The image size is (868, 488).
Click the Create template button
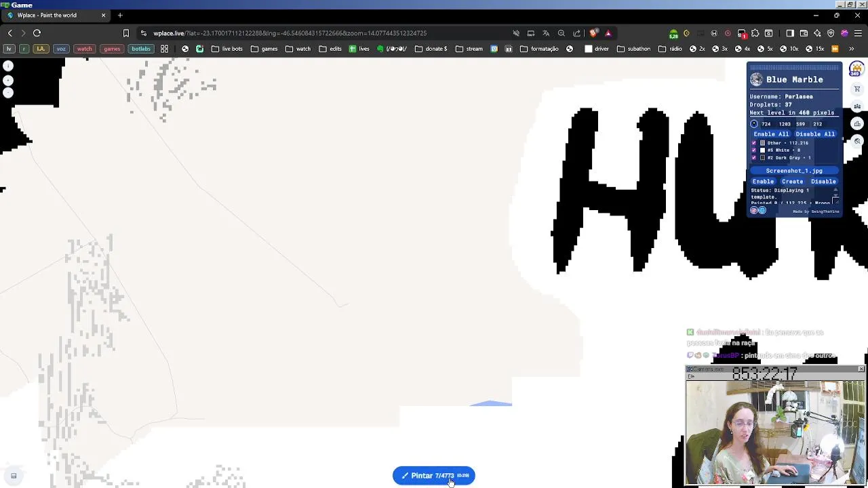coord(792,182)
